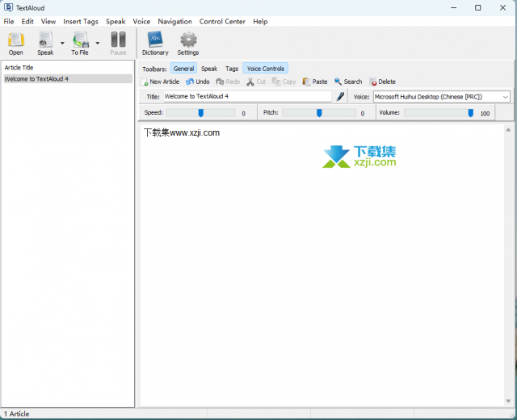The image size is (517, 420).
Task: Select the 'Welcome to TextAloud 4' article row
Action: (x=68, y=79)
